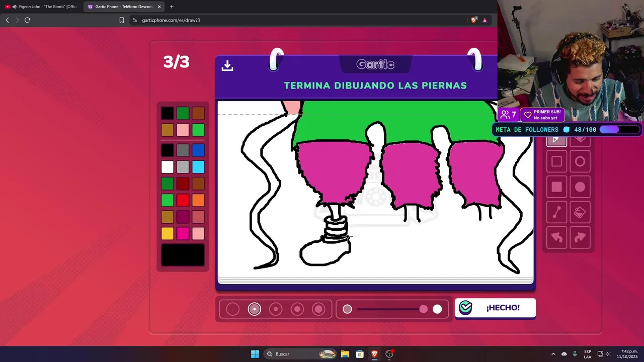Redo the undone stroke
Screen dimensions: 644x362
pyautogui.click(x=580, y=237)
